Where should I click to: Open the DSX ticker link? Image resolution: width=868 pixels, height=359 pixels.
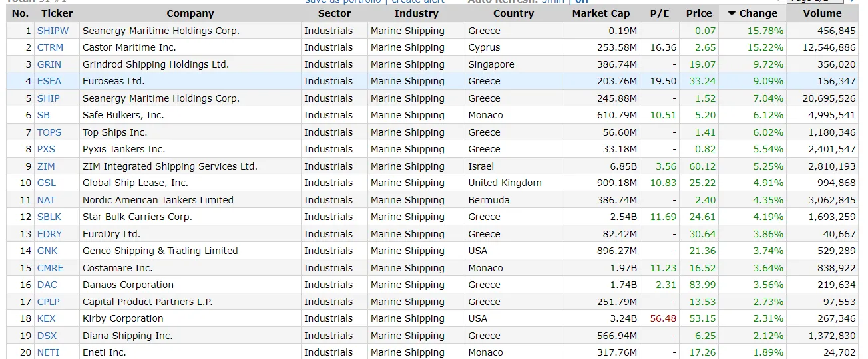(x=47, y=336)
